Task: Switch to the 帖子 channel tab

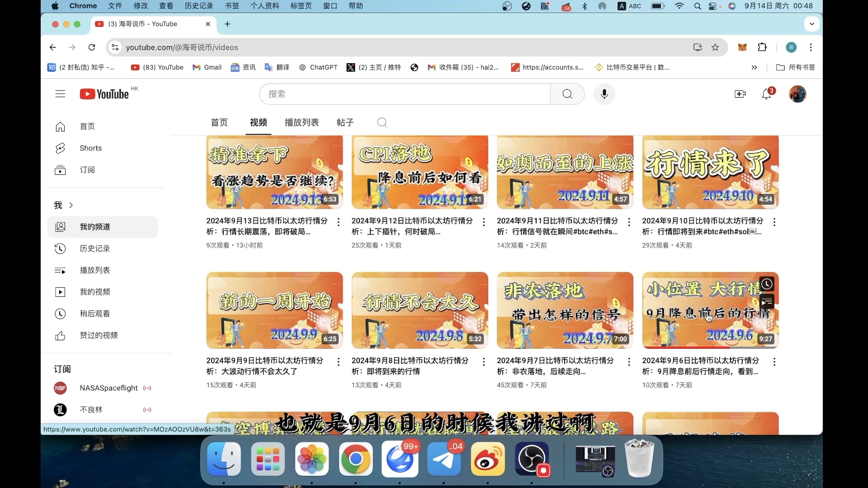Action: (345, 122)
